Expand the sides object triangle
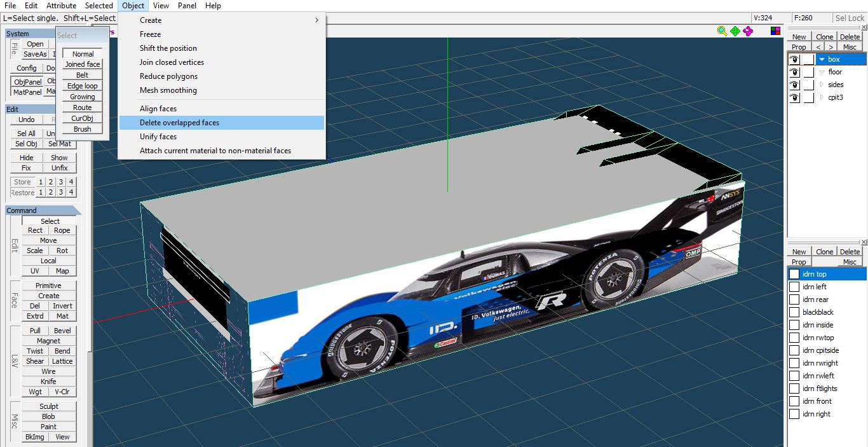This screenshot has width=868, height=447. click(822, 85)
